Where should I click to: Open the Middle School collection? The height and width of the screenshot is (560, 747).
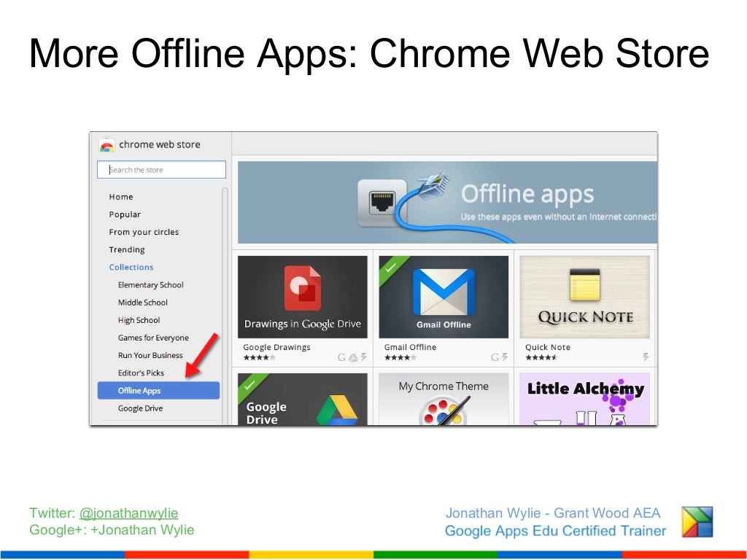point(143,303)
